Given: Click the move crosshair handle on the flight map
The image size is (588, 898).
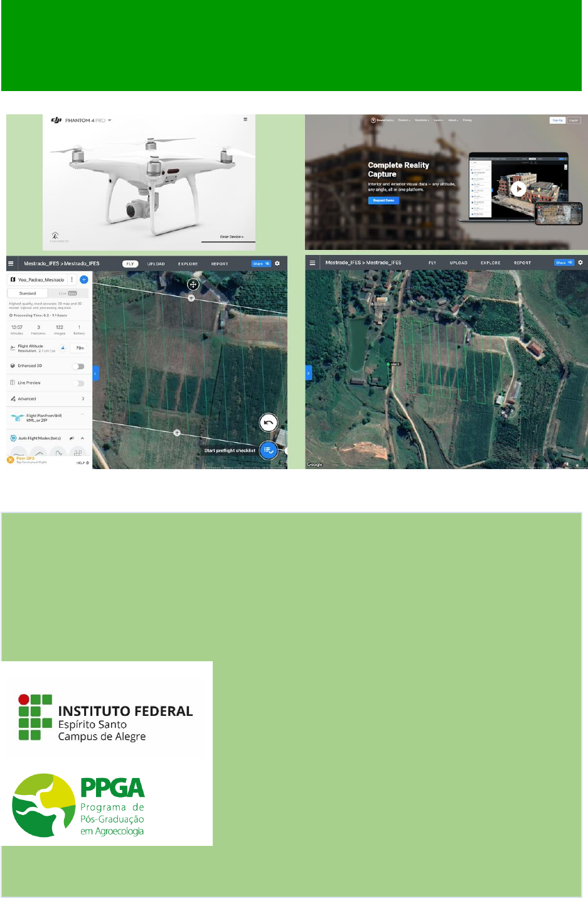Looking at the screenshot, I should (193, 284).
